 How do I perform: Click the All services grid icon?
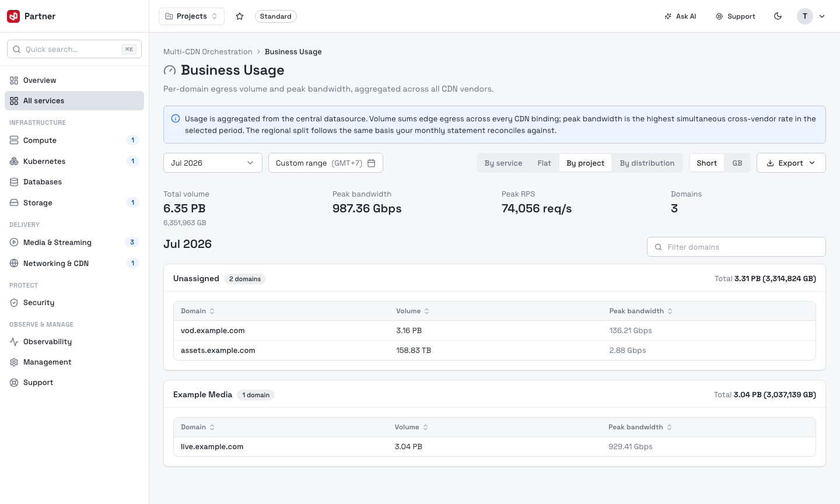point(14,101)
